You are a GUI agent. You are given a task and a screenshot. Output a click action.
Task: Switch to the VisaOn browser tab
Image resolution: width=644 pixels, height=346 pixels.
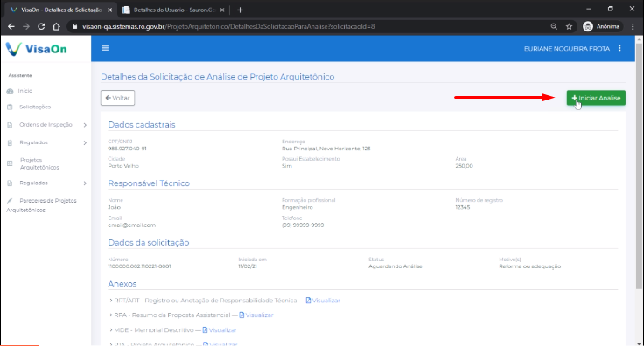click(x=60, y=10)
